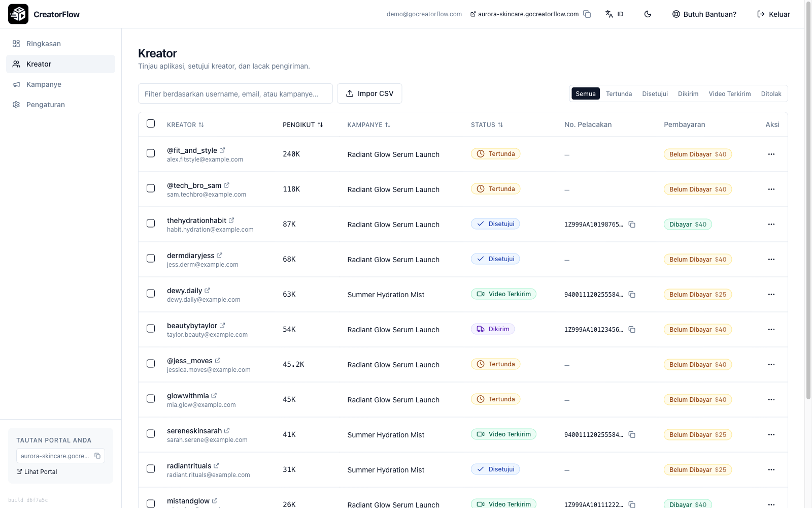Log out with the Keluar button
Image resolution: width=812 pixels, height=508 pixels.
click(773, 14)
